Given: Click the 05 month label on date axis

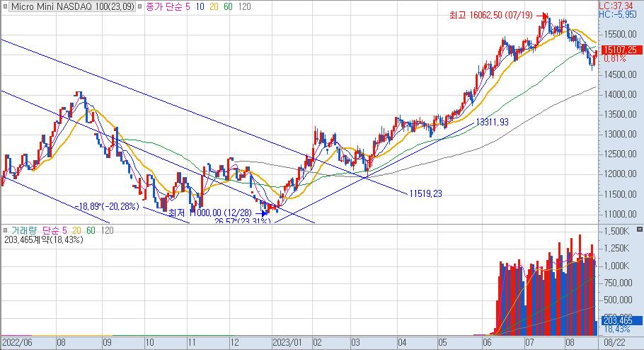Looking at the screenshot, I should coord(442,343).
